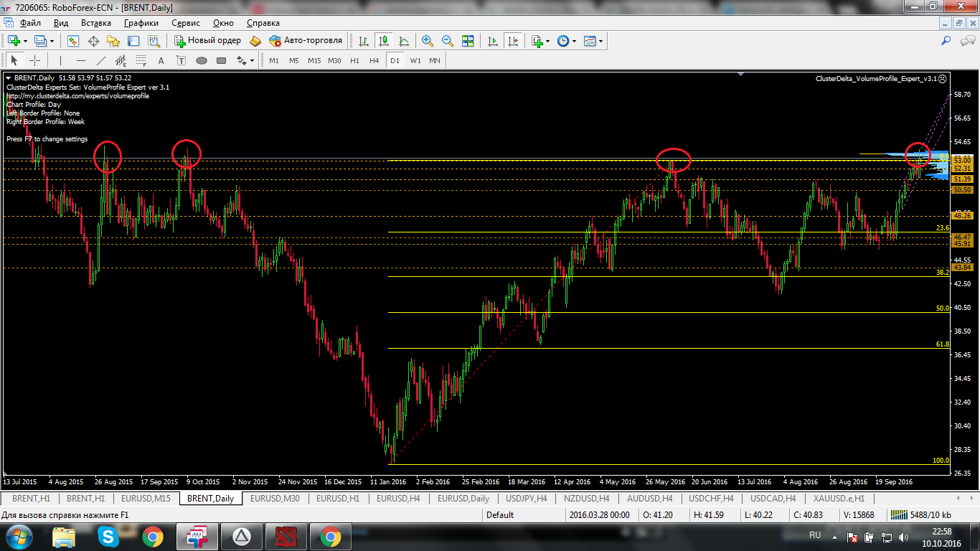Toggle Chart Shift from right border

click(x=512, y=41)
